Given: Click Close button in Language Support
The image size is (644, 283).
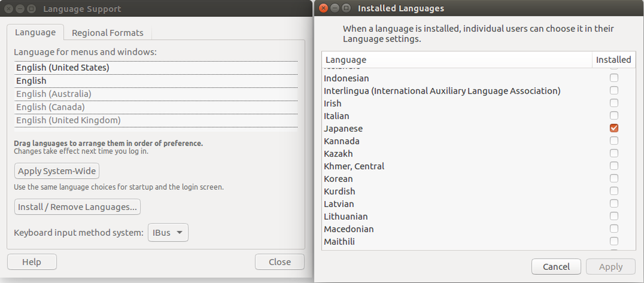Looking at the screenshot, I should pos(280,262).
